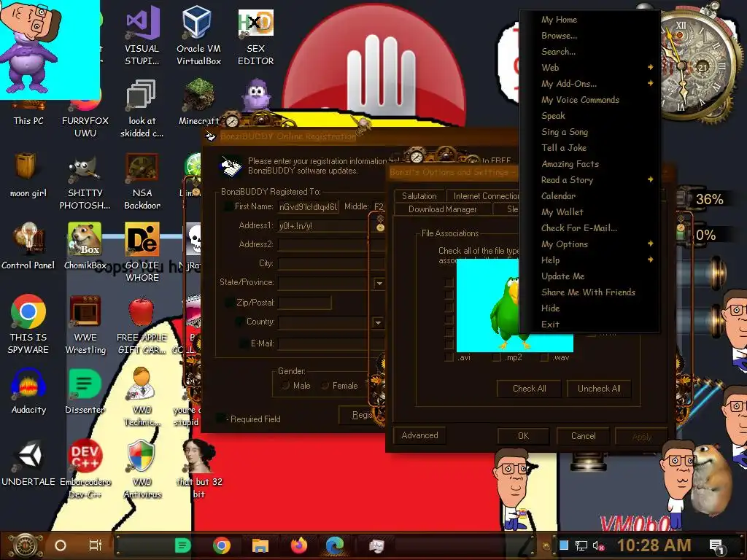Open FREE APPLE GIFT CAR... icon

click(142, 324)
